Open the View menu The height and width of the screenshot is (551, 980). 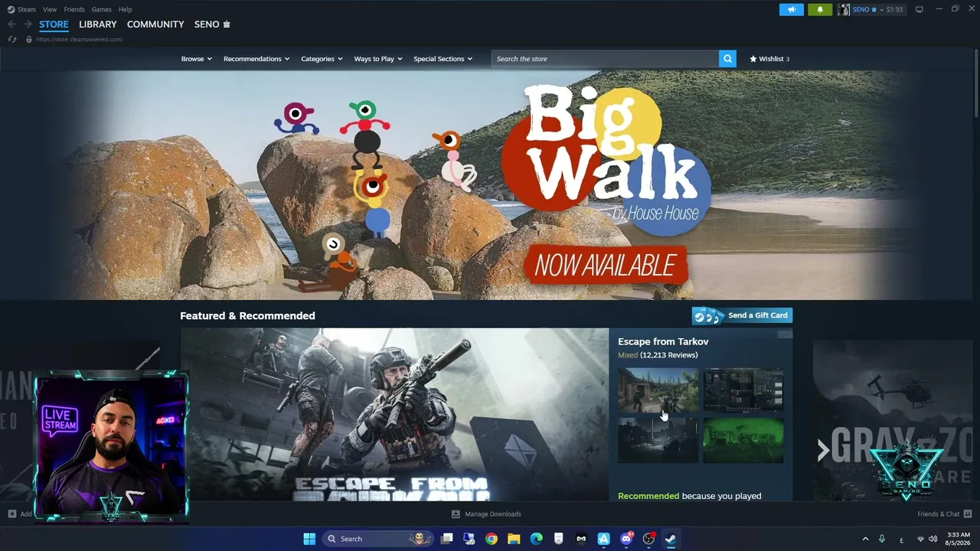pos(50,9)
